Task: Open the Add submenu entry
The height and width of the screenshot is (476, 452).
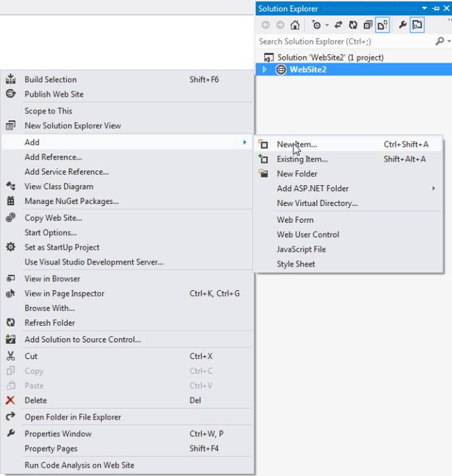Action: coord(127,143)
